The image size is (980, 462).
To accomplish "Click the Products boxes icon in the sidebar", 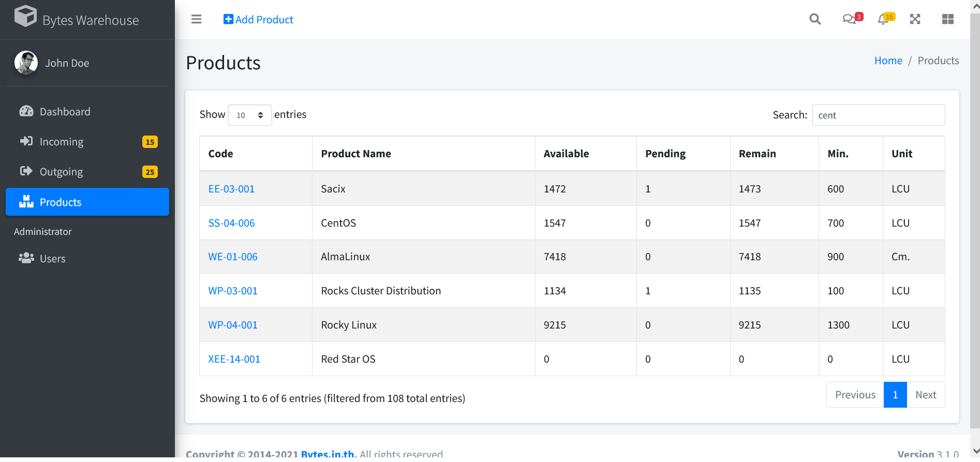I will (26, 201).
